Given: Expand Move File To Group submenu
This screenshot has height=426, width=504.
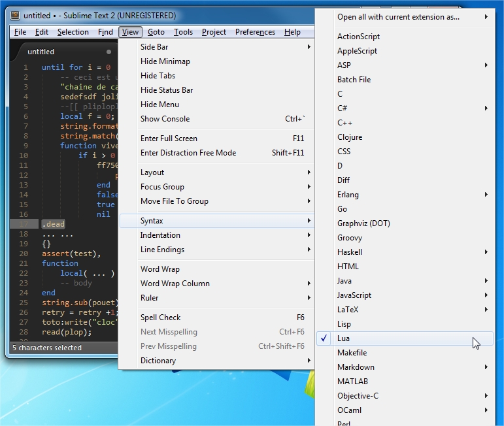Looking at the screenshot, I should point(216,201).
